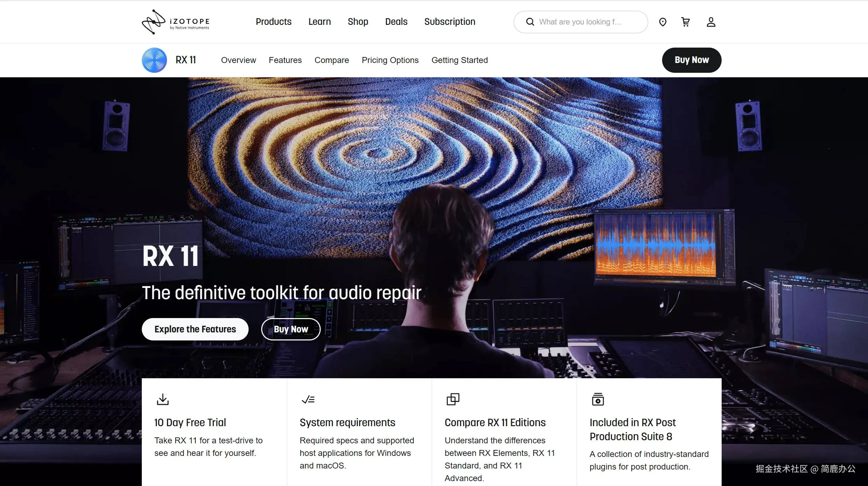Image resolution: width=868 pixels, height=486 pixels.
Task: Click 'Required specs and supported host applications' text
Action: pyautogui.click(x=357, y=453)
